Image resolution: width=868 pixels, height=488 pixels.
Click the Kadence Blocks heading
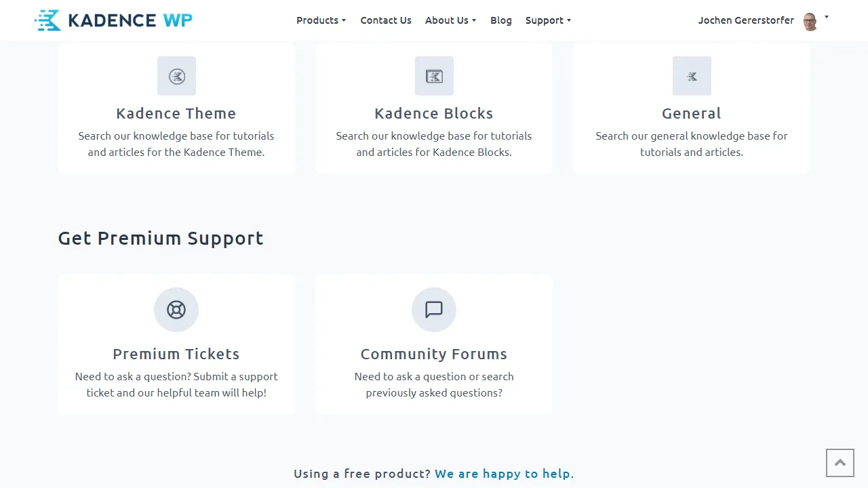pos(434,113)
